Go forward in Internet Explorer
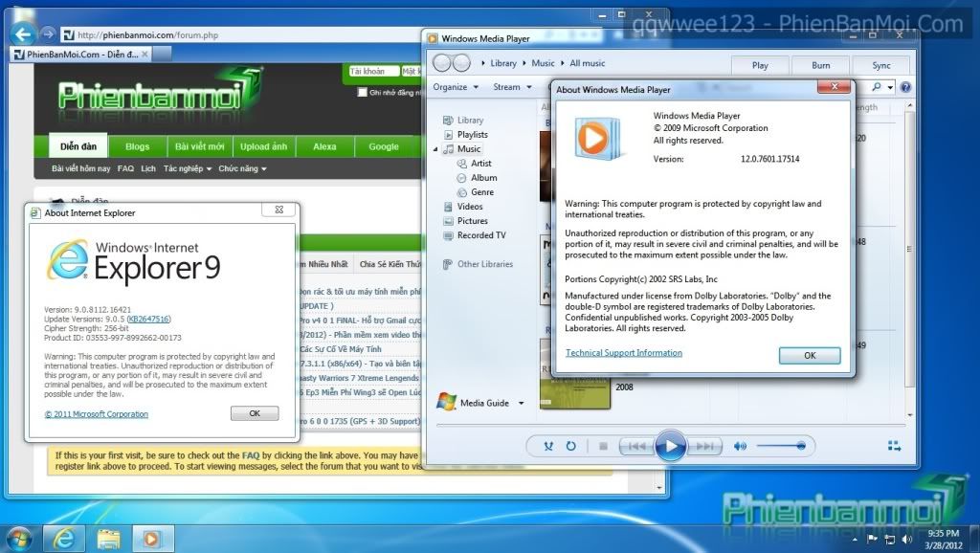Viewport: 980px width, 553px height. tap(48, 33)
